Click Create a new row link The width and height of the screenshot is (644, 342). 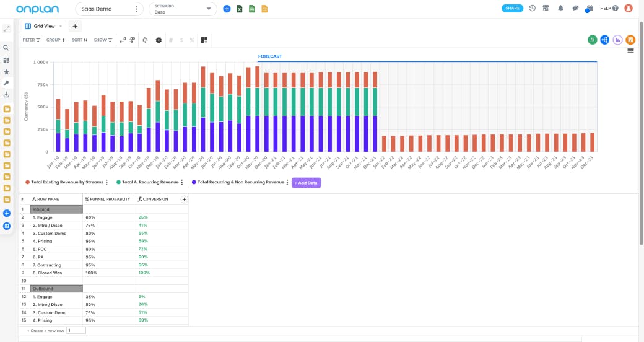click(46, 331)
